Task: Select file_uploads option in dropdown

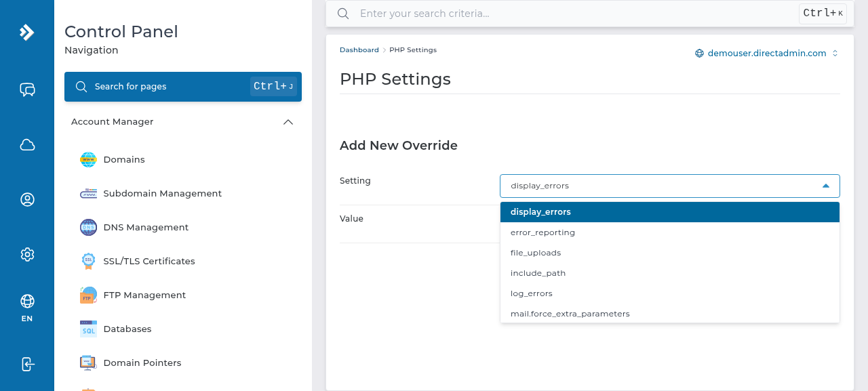Action: click(x=670, y=253)
